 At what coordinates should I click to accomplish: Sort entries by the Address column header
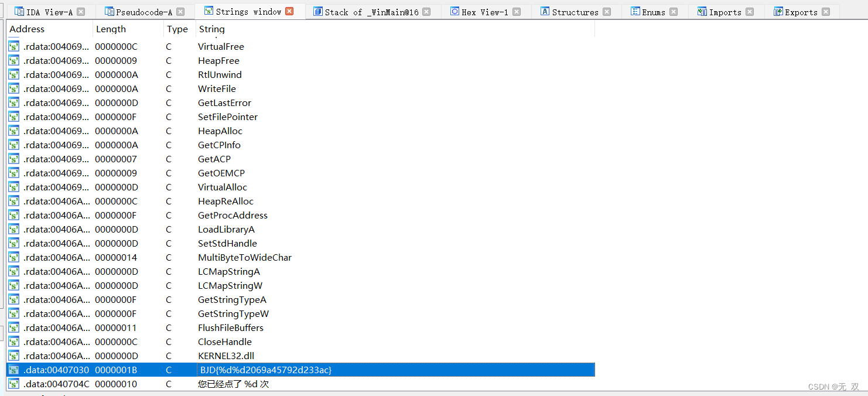[27, 29]
